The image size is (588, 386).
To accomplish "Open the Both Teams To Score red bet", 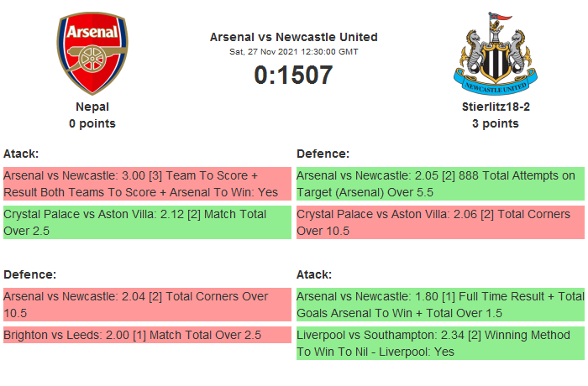I will tap(147, 184).
